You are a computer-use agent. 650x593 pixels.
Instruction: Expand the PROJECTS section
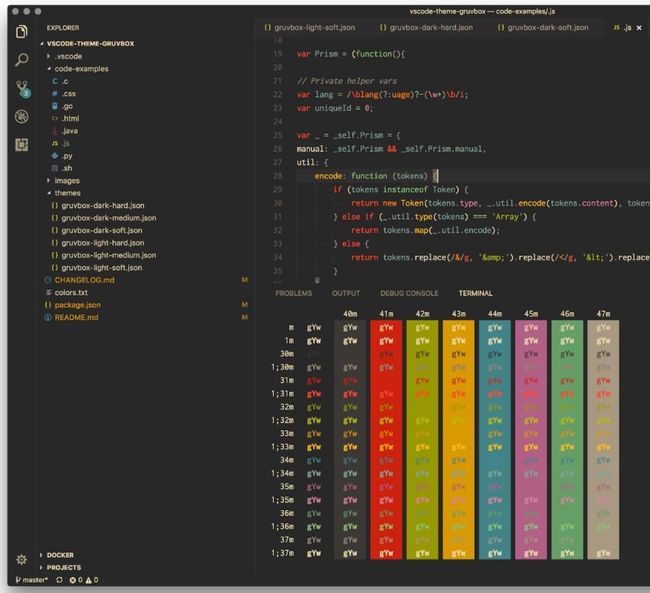(63, 567)
